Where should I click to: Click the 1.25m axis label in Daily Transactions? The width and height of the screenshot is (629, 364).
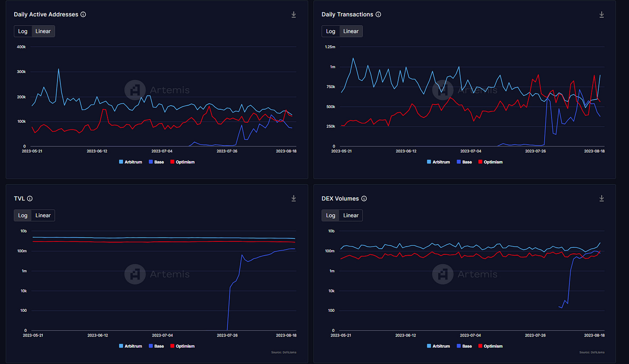click(330, 47)
